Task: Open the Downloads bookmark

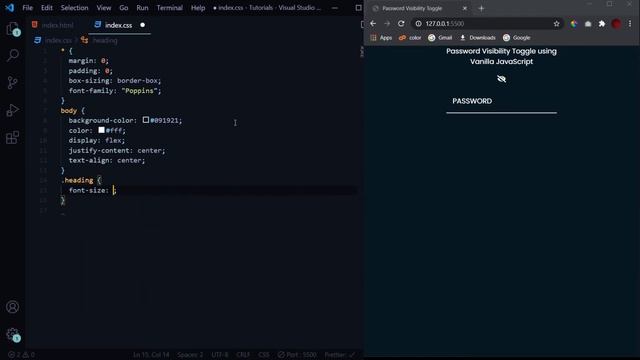Action: click(478, 38)
